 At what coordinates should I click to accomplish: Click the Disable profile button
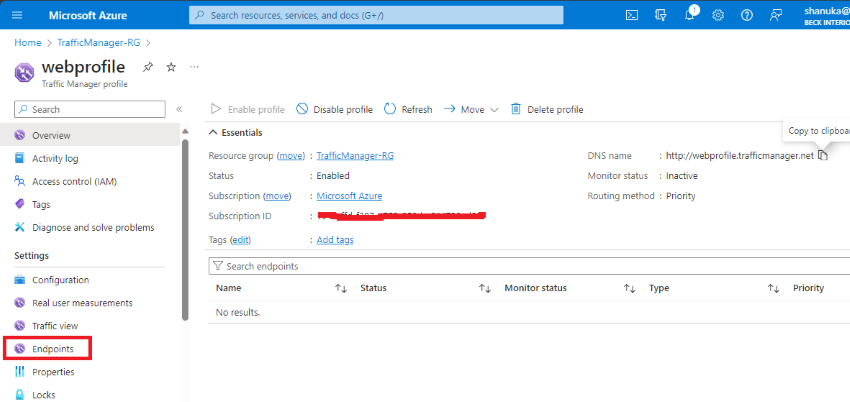(x=334, y=109)
